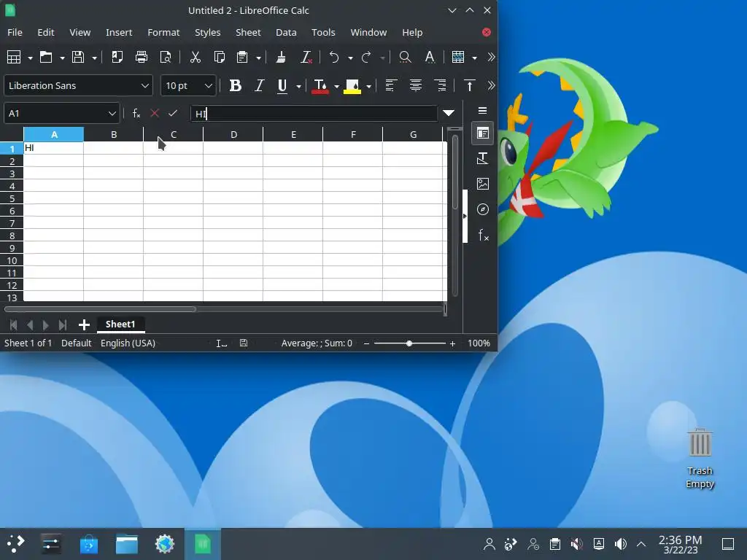Toggle print preview icon
This screenshot has height=560, width=747.
[x=166, y=57]
